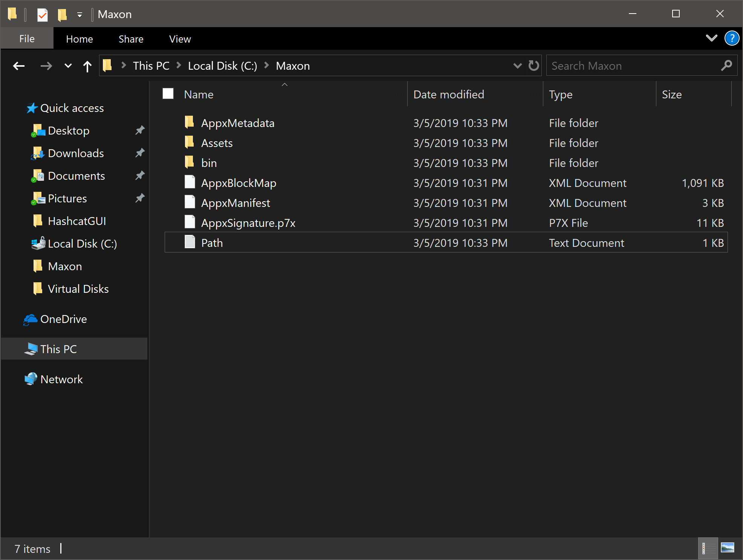
Task: Switch to Details view in status bar
Action: coord(708,548)
